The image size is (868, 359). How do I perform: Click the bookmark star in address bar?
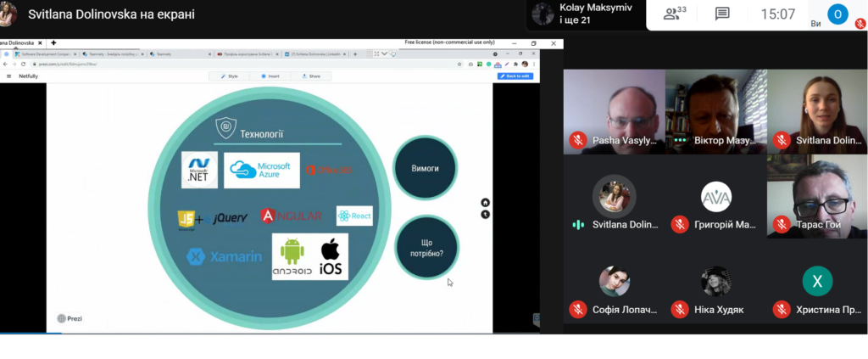(459, 65)
